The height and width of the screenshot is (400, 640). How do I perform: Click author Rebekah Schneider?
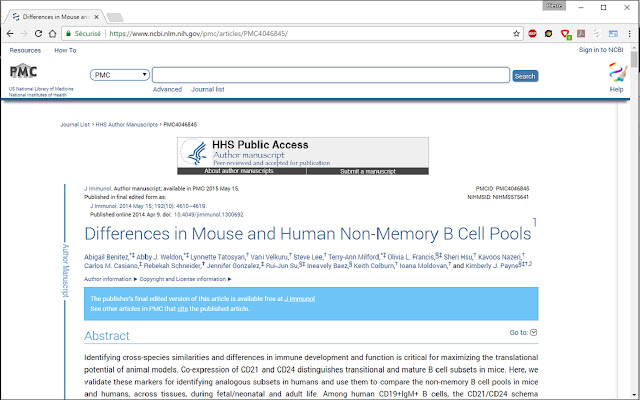(172, 266)
